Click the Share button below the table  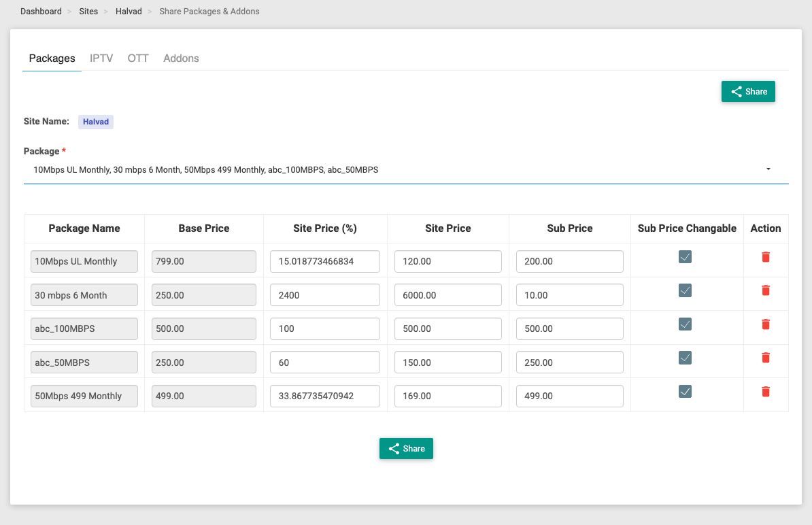(x=406, y=448)
